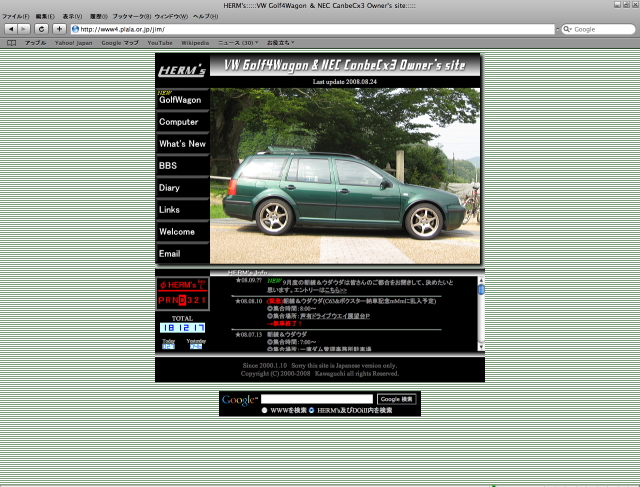Viewport: 640px width, 487px height.
Task: Open the Computer site section
Action: tap(182, 121)
